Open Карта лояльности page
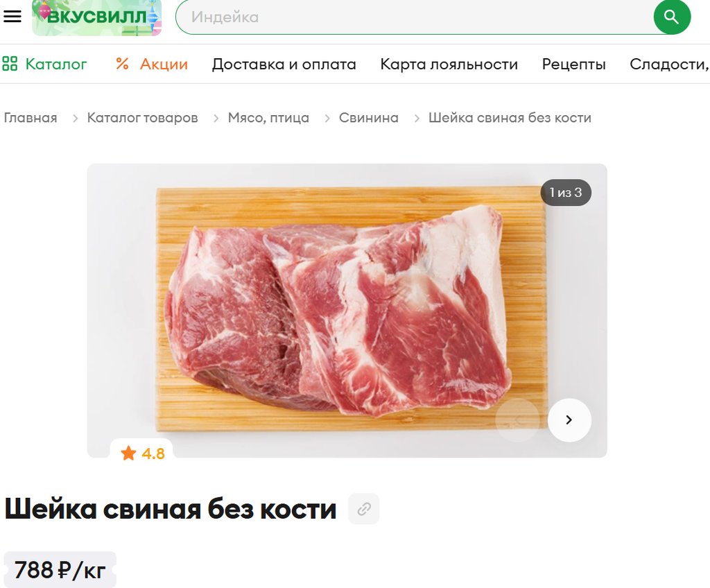This screenshot has width=710, height=588. tap(449, 64)
